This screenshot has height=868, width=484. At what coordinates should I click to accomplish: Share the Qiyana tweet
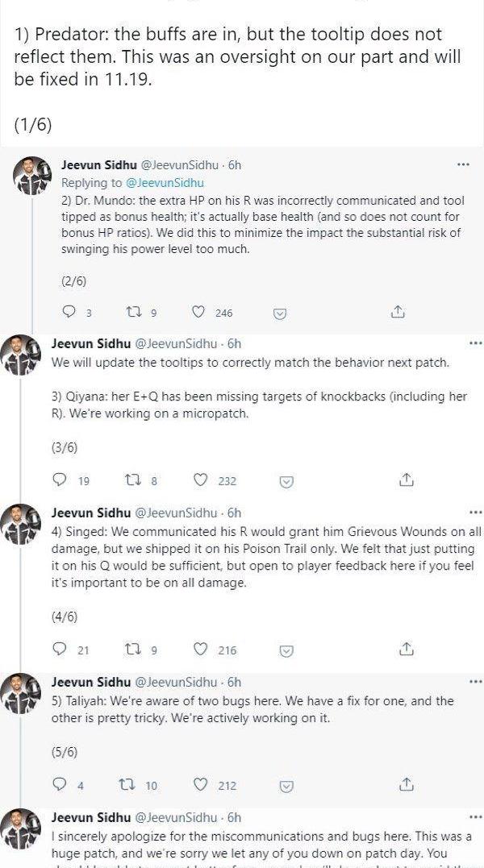[407, 479]
